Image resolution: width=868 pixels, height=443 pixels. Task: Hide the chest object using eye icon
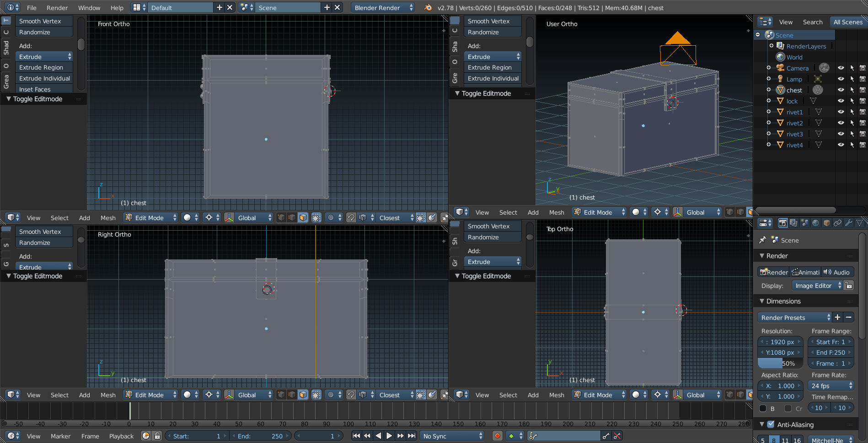point(841,90)
